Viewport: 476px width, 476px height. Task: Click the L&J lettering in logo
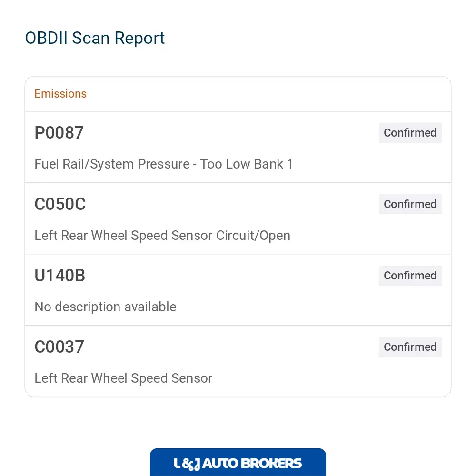(x=187, y=464)
